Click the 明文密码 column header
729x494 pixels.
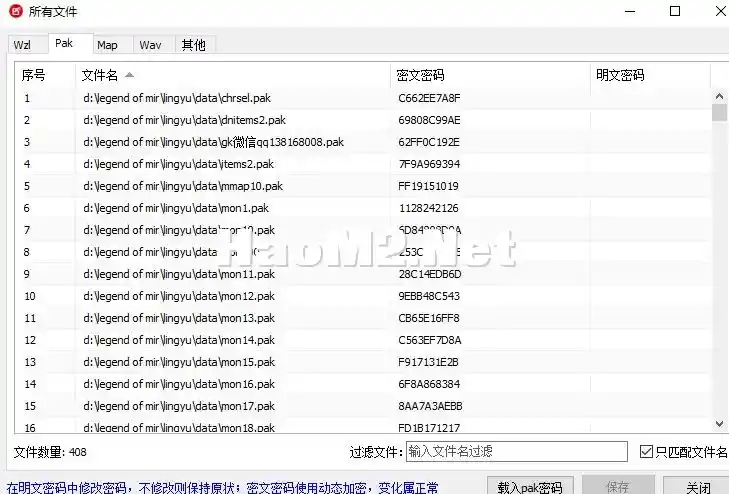tap(650, 75)
